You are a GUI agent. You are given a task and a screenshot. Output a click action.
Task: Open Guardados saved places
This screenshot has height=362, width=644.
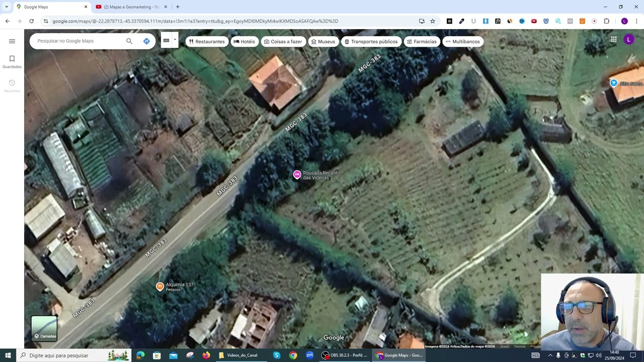click(x=12, y=62)
